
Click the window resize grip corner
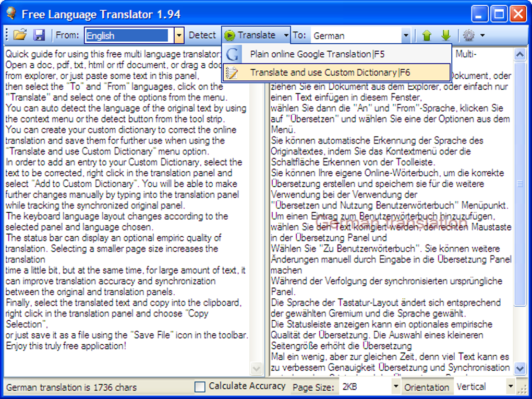(x=523, y=389)
